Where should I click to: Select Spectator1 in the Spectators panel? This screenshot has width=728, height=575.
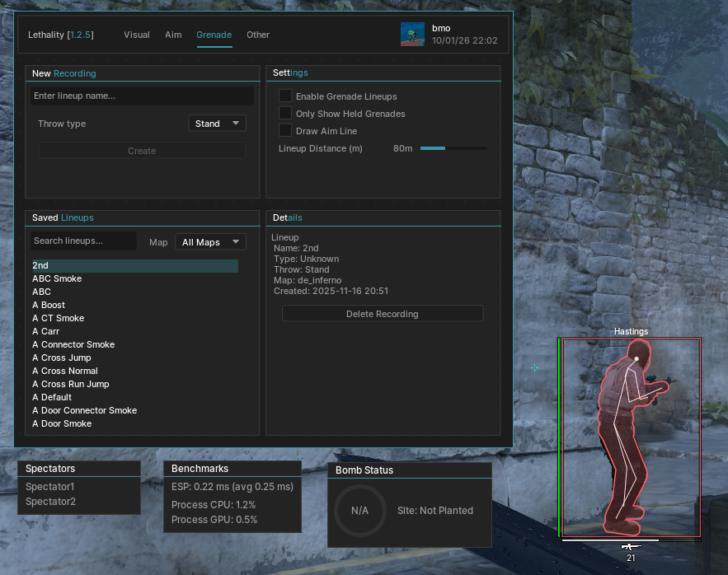tap(50, 487)
